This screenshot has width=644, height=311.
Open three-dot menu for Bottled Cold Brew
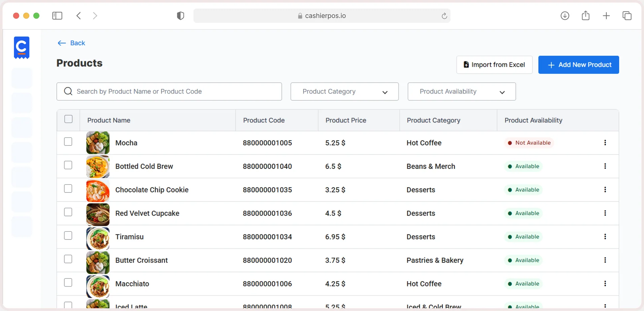click(x=605, y=166)
